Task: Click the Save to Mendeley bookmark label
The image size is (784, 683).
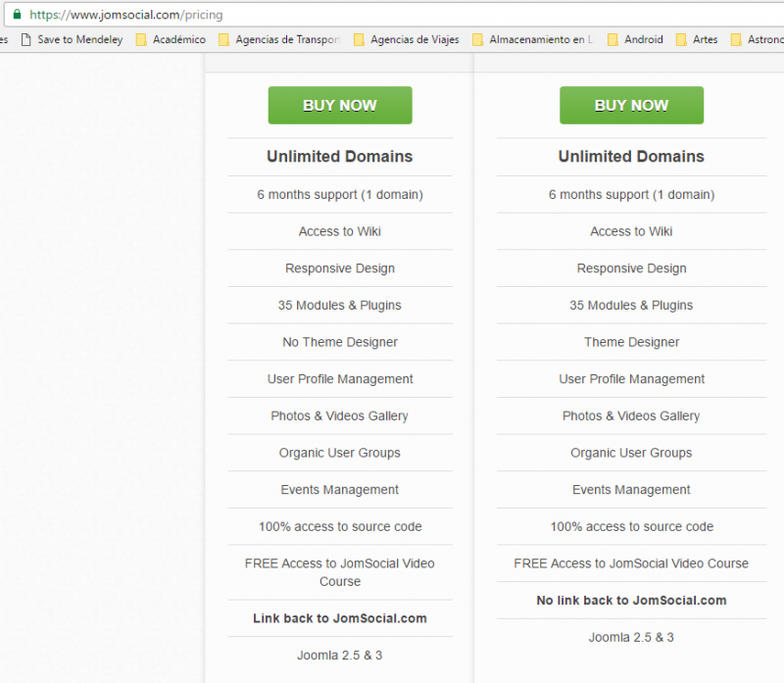Action: coord(79,40)
